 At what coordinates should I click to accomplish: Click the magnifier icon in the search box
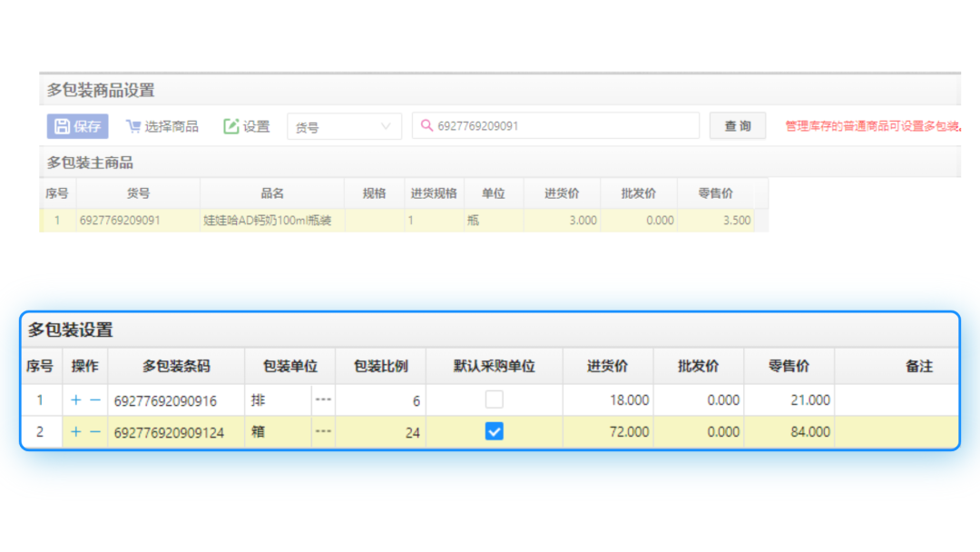426,125
